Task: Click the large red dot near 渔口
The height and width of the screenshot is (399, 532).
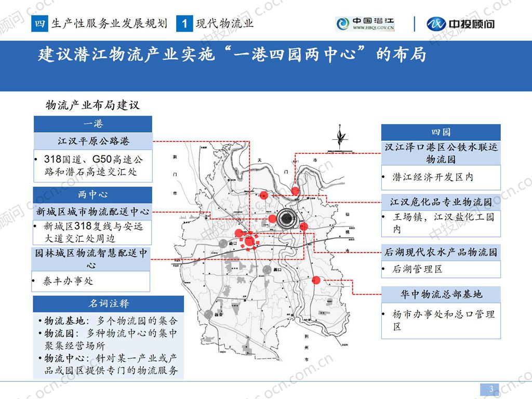Action: [x=251, y=240]
